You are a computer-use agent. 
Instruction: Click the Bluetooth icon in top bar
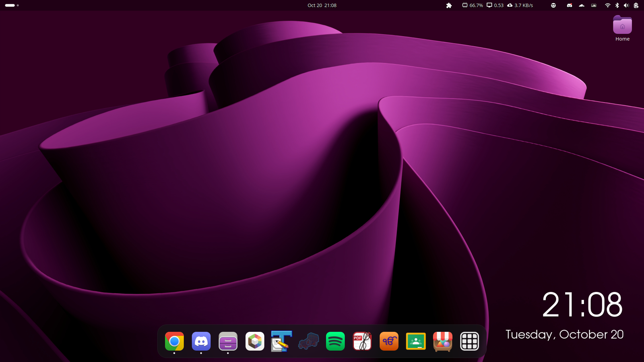(617, 5)
